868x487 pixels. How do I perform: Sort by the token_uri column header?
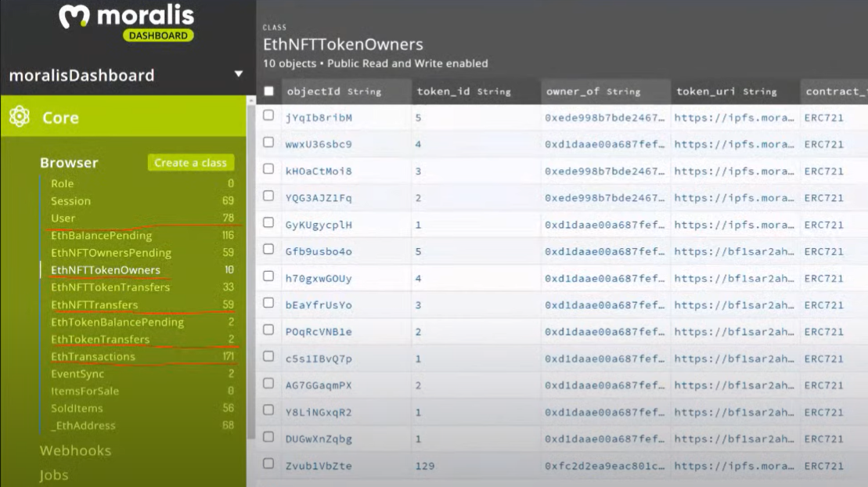click(735, 92)
